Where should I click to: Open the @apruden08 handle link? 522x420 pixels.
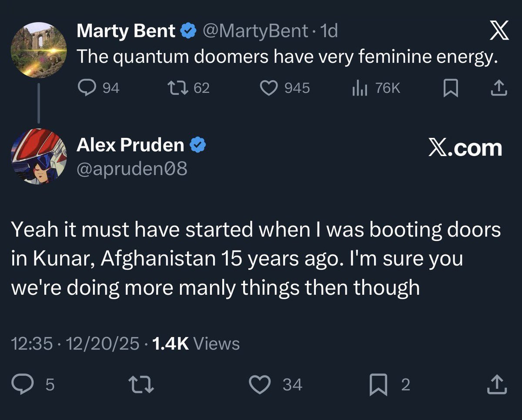coord(132,168)
